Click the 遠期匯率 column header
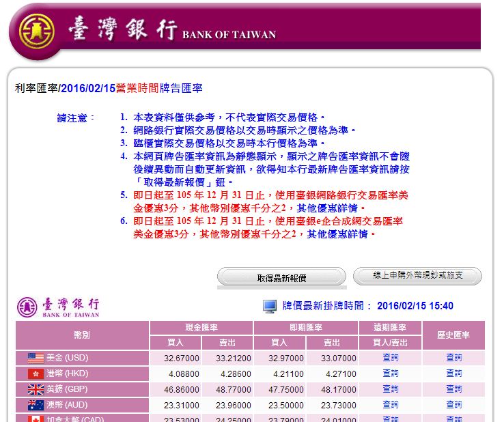 390,328
